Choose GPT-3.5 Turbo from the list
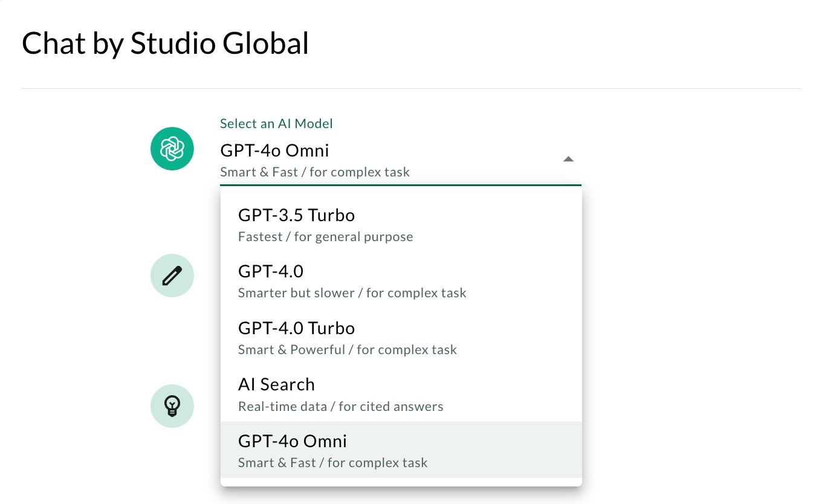The image size is (816, 504). point(401,224)
